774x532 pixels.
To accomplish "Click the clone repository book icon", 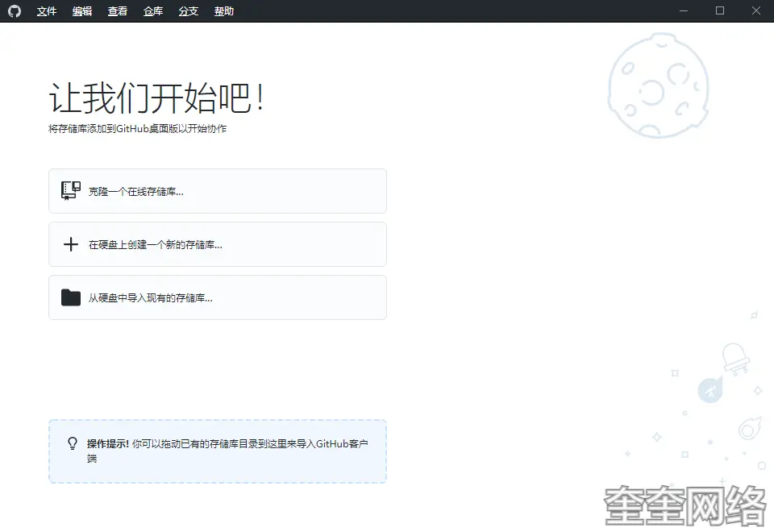I will coord(71,191).
